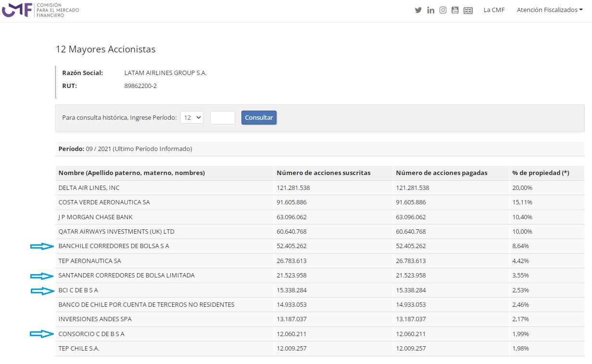Expand the Atención Fiscalizados menu
The image size is (592, 364).
click(x=549, y=10)
